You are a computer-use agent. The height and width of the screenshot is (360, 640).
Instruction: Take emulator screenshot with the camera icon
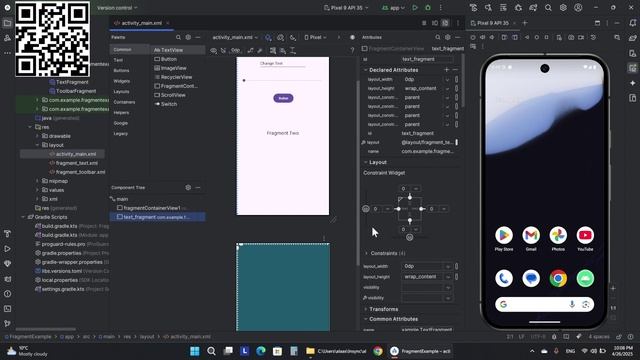click(x=571, y=38)
